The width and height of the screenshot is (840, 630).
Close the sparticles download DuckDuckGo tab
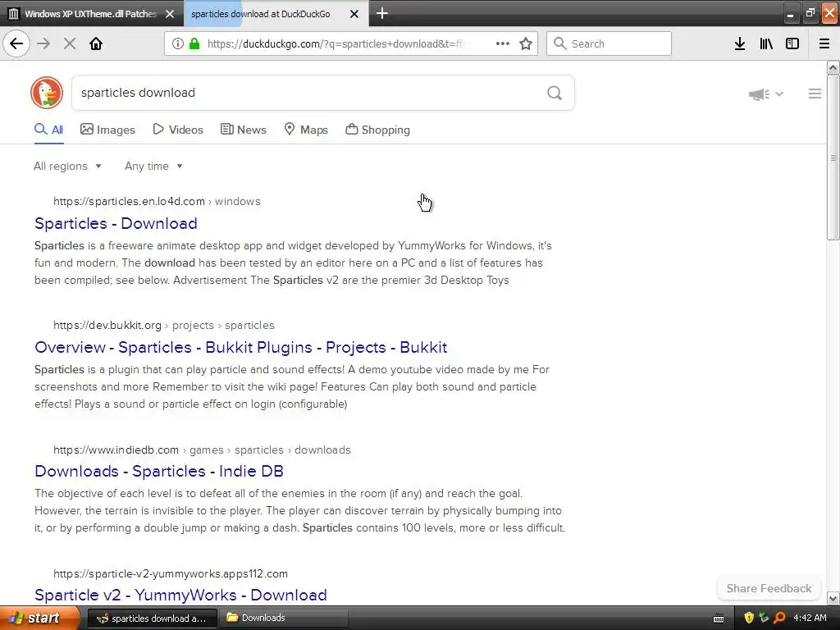click(x=354, y=14)
